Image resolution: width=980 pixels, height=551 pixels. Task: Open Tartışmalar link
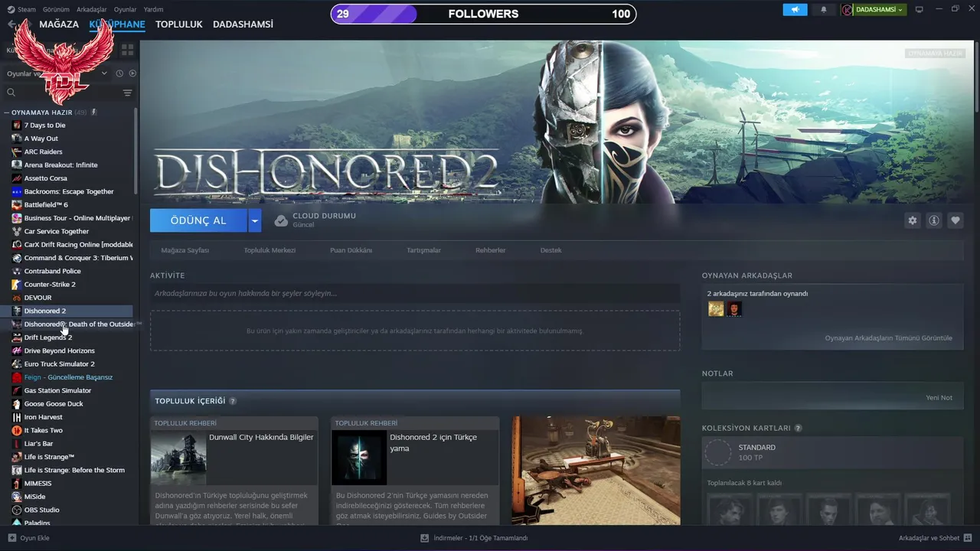(x=424, y=250)
